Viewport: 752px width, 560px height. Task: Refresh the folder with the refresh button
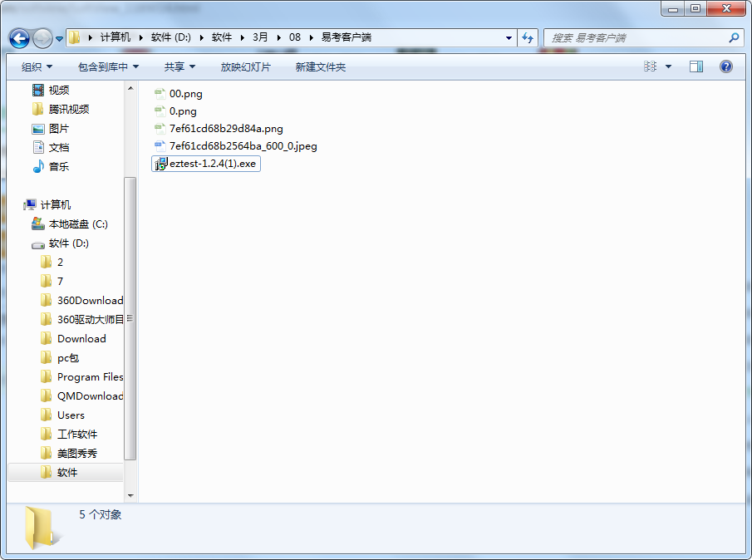coord(528,37)
